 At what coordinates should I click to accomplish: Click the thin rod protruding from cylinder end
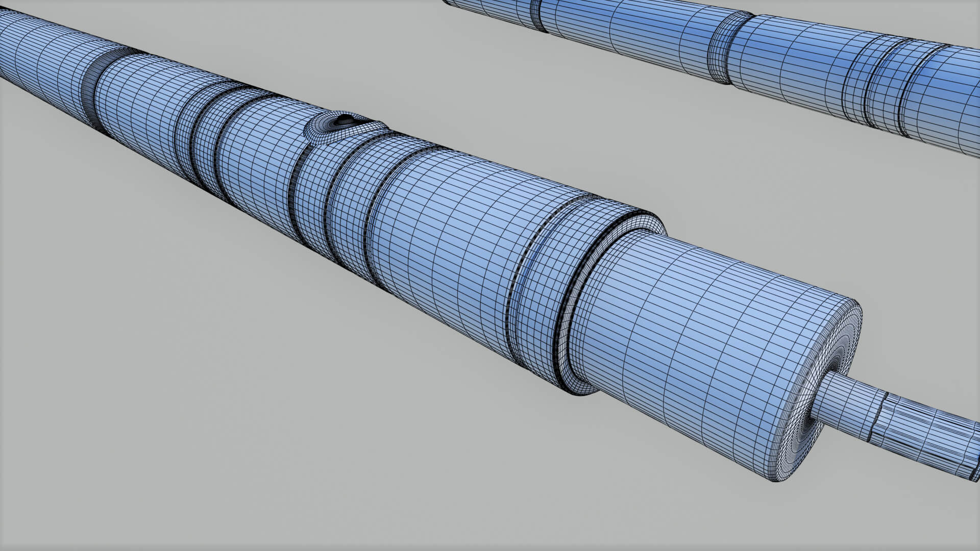coord(896,426)
